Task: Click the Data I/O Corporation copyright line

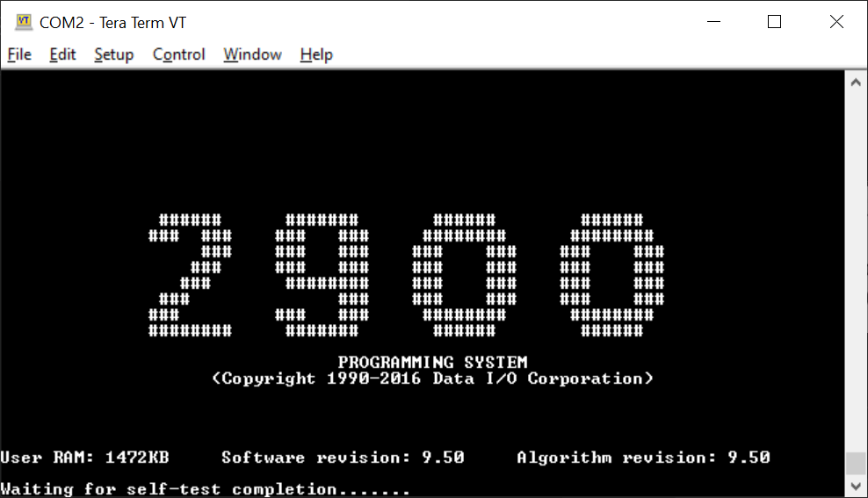Action: pos(432,379)
